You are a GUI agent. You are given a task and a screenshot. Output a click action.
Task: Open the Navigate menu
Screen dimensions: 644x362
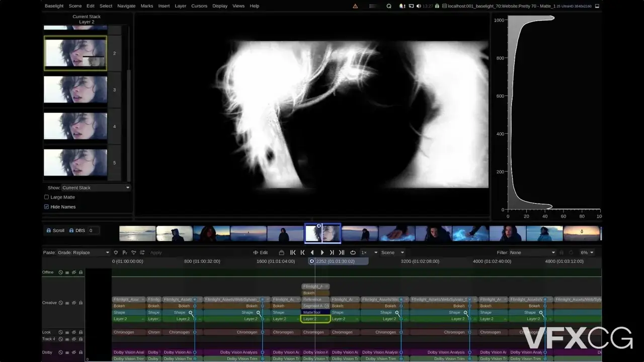(126, 6)
